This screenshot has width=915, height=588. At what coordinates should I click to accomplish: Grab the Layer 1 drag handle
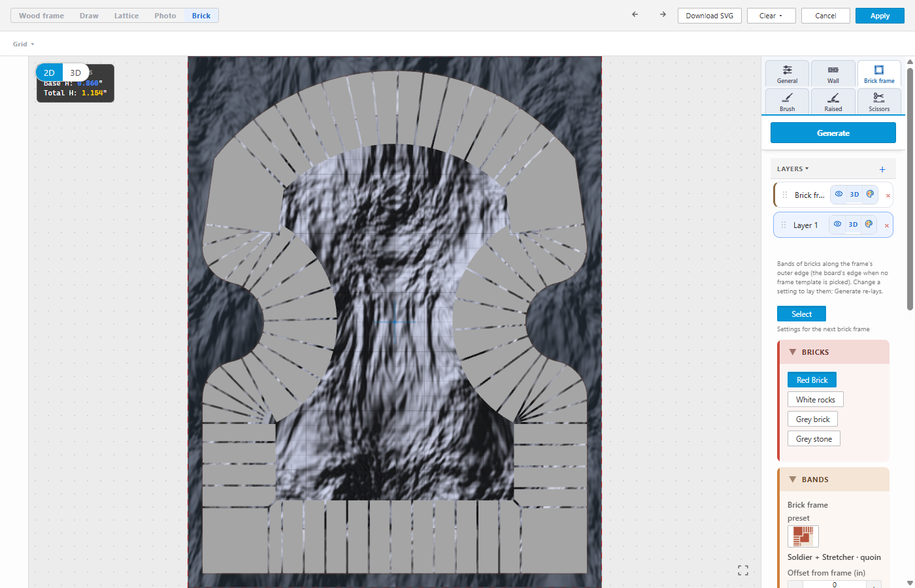[784, 225]
